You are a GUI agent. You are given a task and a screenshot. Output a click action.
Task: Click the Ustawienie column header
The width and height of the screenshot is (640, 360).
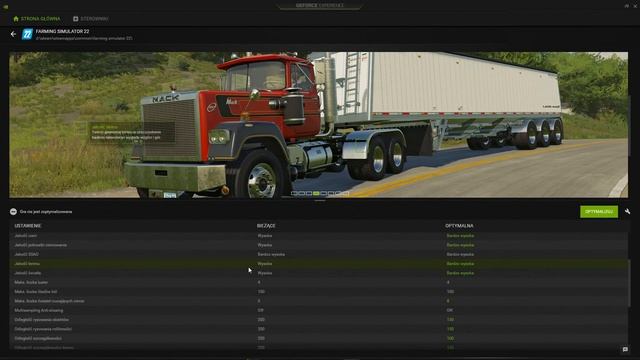click(28, 226)
